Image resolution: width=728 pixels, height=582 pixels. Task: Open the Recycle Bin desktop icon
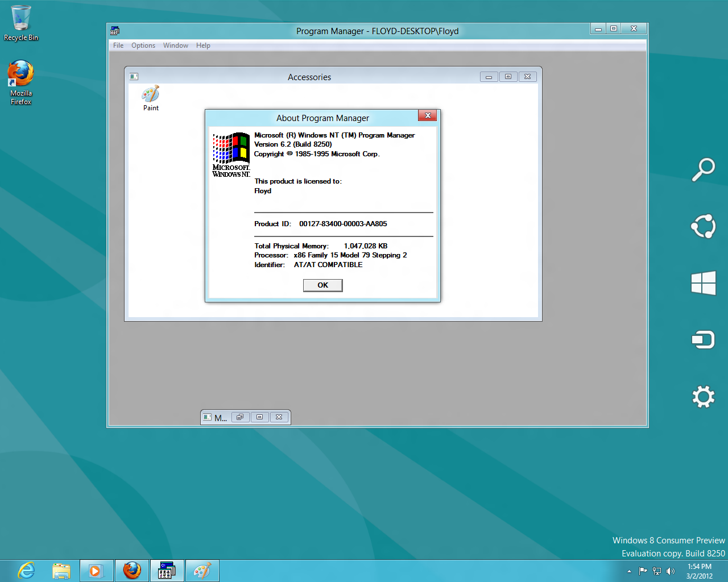click(x=21, y=23)
